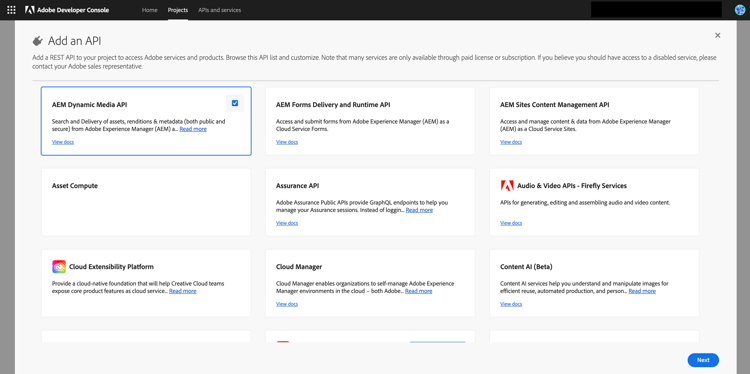Go to the Home tab
This screenshot has width=750, height=374.
[x=150, y=10]
